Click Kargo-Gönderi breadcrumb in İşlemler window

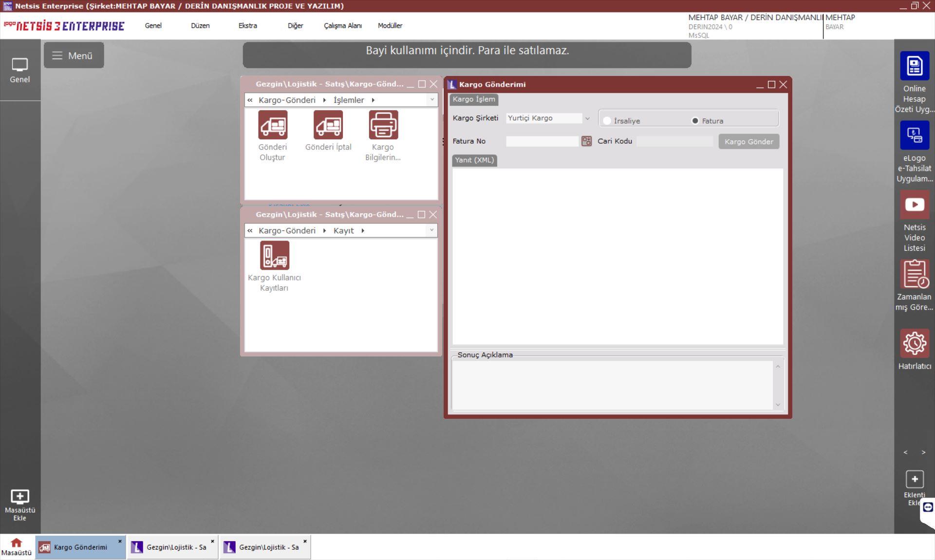[287, 100]
